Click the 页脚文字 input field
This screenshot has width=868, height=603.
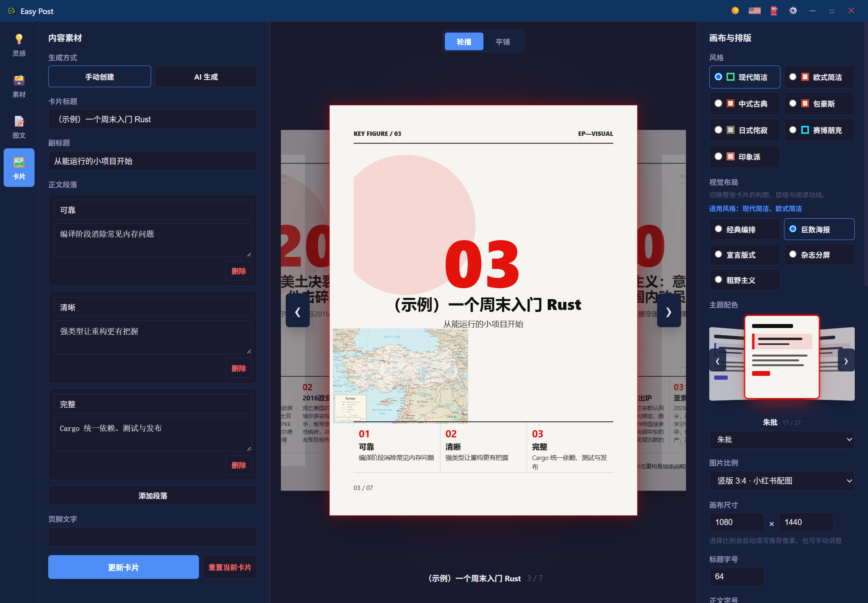click(153, 537)
